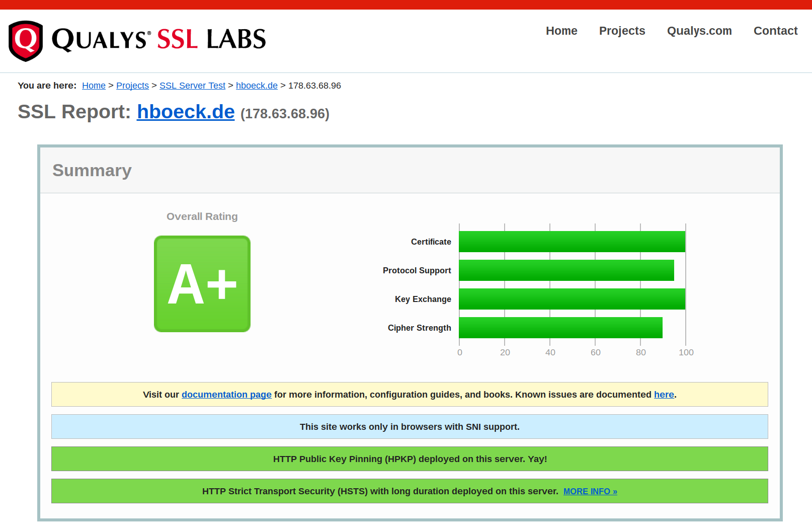
Task: Click the A+ overall rating badge
Action: 202,284
